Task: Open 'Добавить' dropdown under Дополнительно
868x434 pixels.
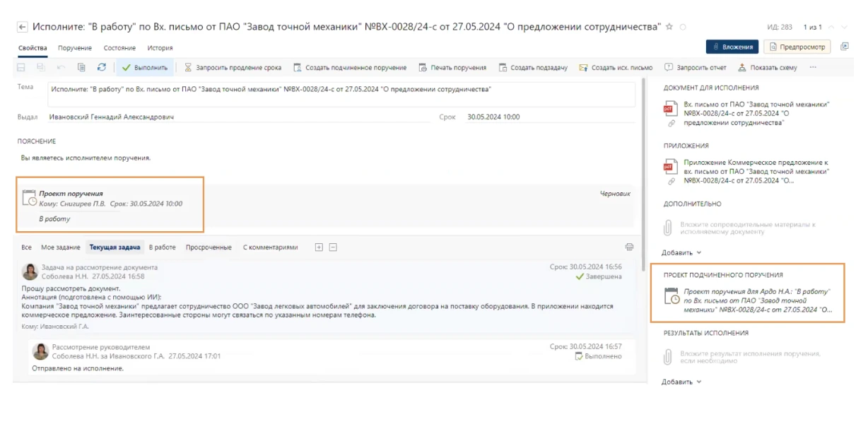Action: [681, 252]
